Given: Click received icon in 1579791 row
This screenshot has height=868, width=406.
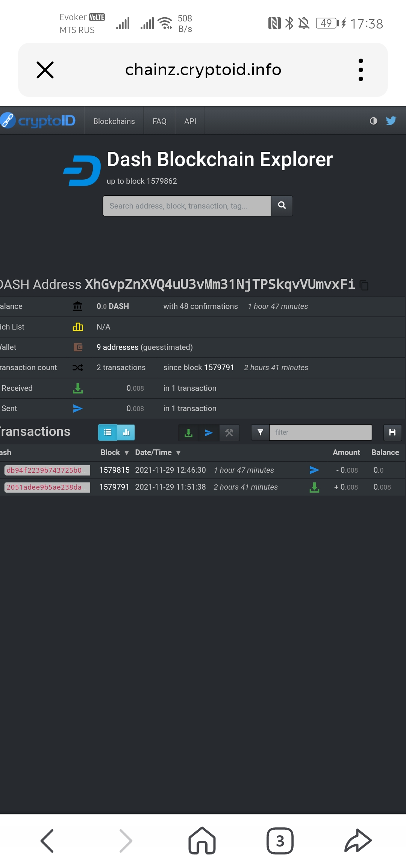Looking at the screenshot, I should pos(314,487).
